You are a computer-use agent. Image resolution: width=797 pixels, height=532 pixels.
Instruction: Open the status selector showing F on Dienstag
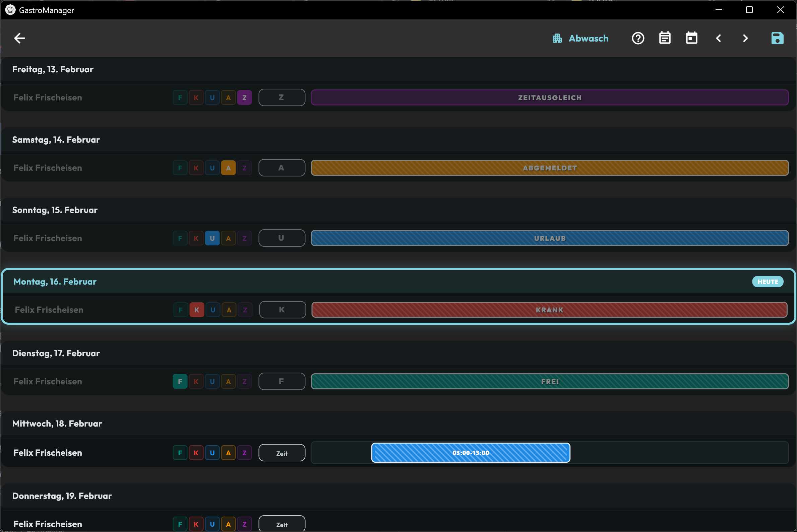pos(282,381)
